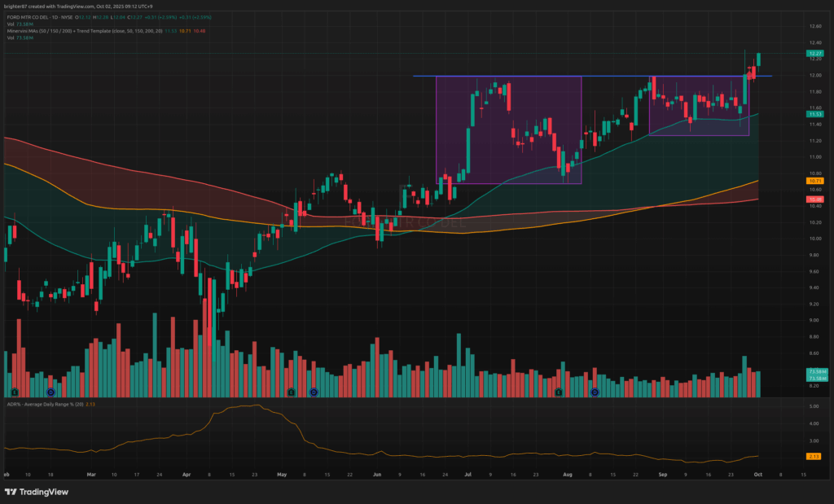834x504 pixels.
Task: Click the orange 10.71 price axis label
Action: tap(815, 181)
